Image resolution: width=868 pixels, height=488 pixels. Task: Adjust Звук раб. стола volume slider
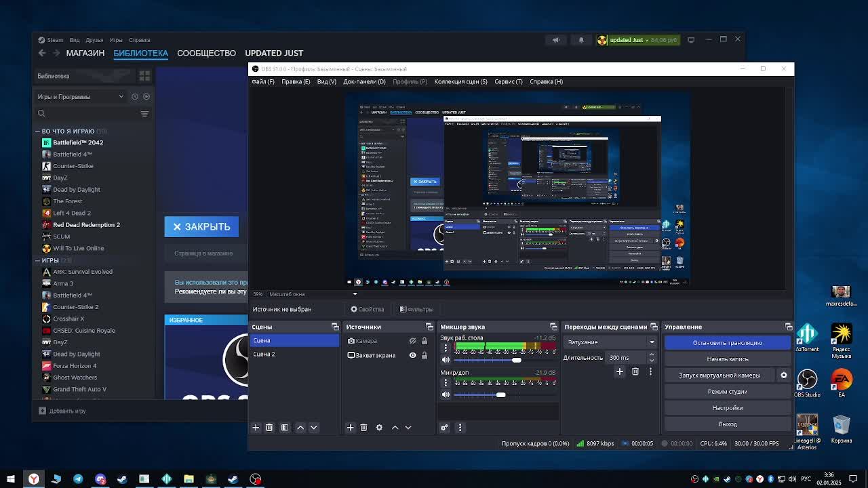tap(517, 360)
